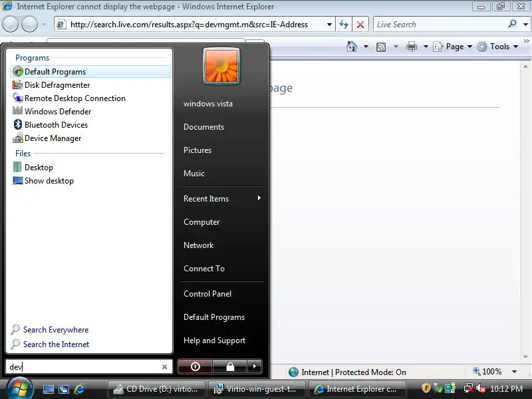Click the Live Search box

click(x=440, y=25)
